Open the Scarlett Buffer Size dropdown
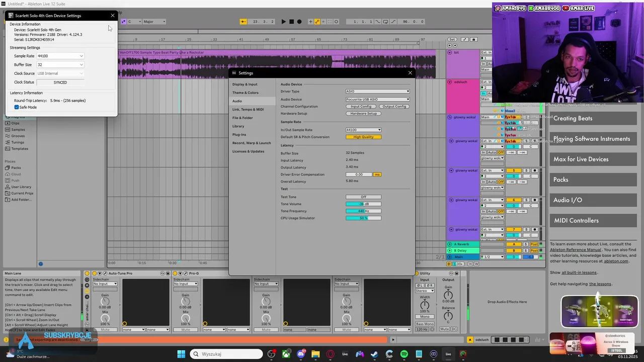 [x=60, y=65]
